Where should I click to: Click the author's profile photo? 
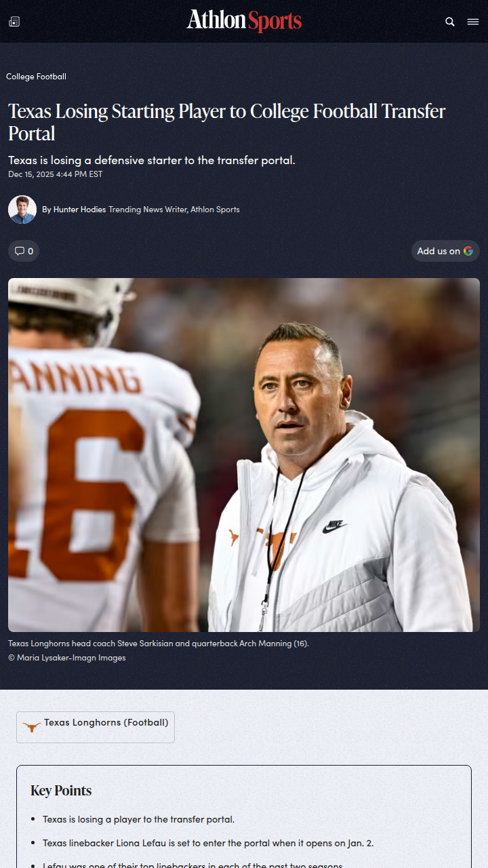22,210
